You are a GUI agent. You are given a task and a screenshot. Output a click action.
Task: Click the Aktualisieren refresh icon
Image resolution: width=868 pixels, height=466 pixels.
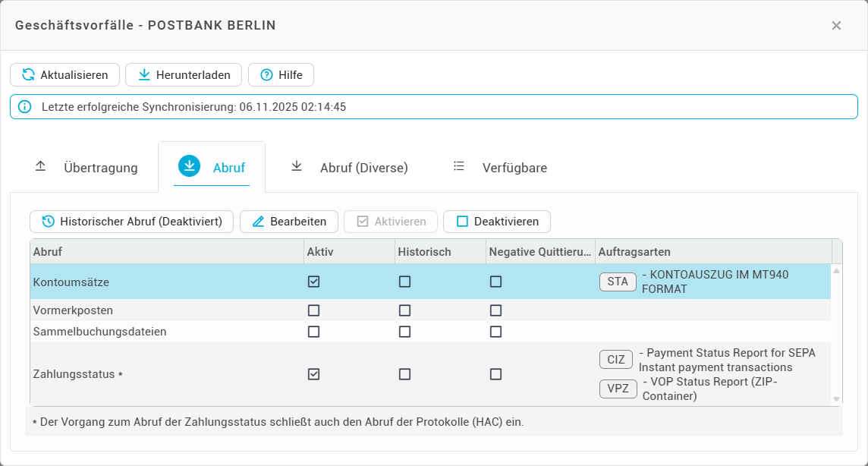28,75
